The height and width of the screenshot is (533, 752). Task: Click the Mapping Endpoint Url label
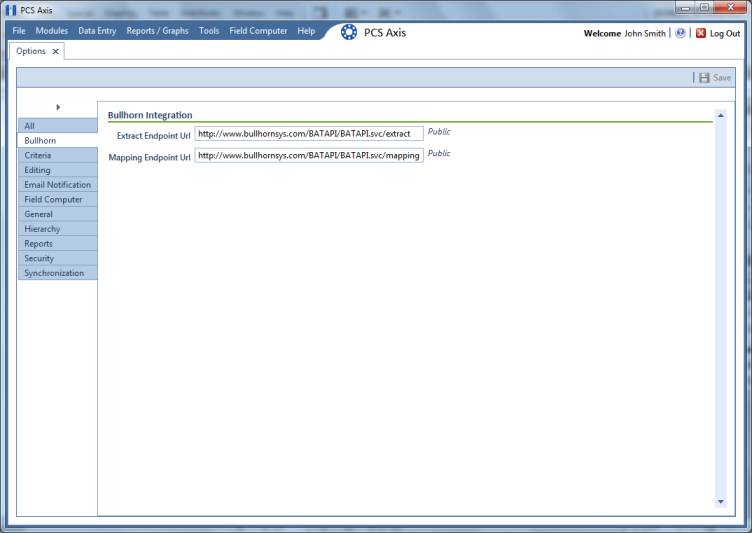(149, 157)
